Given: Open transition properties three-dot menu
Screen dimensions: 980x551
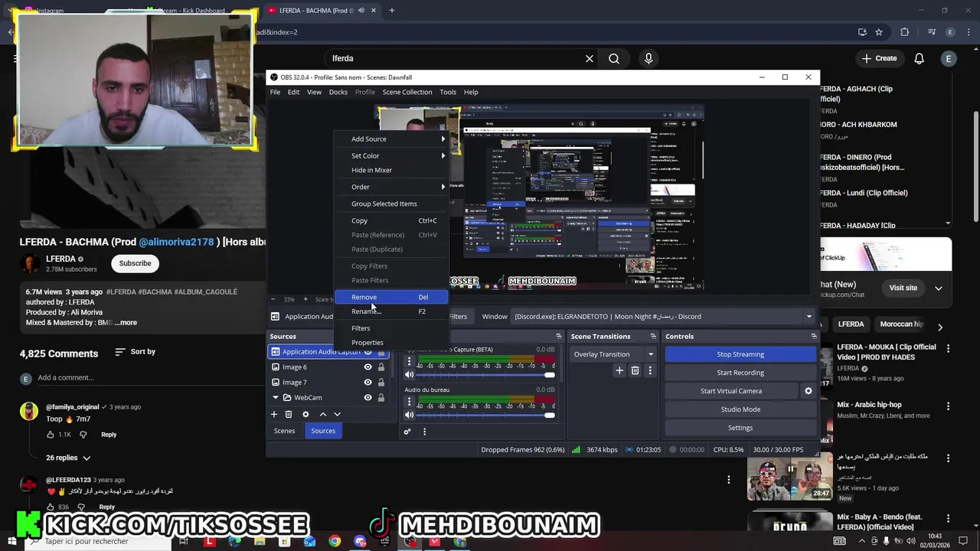Looking at the screenshot, I should (x=650, y=370).
